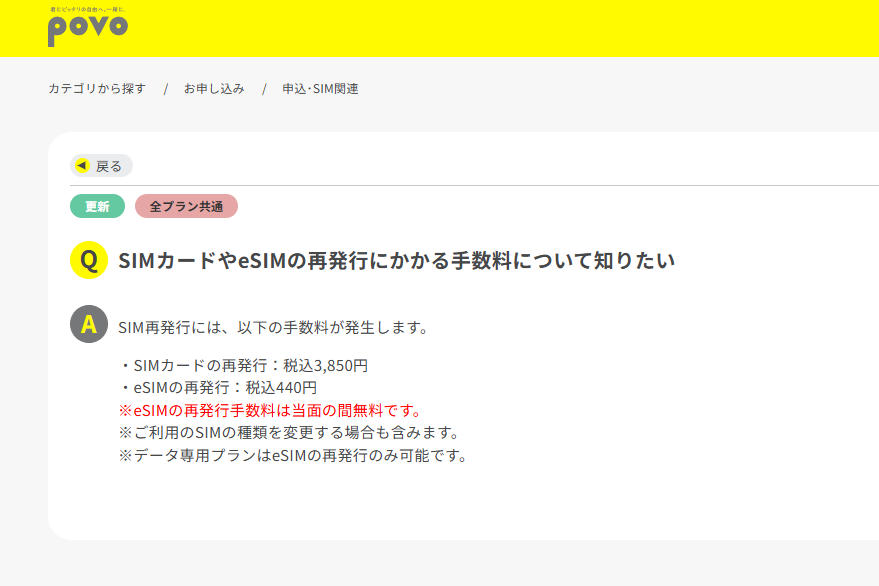This screenshot has height=586, width=879.
Task: Click the eSIMの再発行：税込440円 line
Action: (219, 387)
